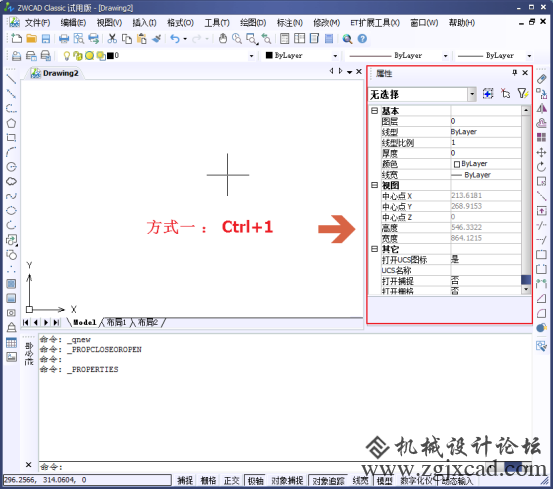Choose the Rectangle drawing tool
The image size is (554, 490).
[11, 137]
